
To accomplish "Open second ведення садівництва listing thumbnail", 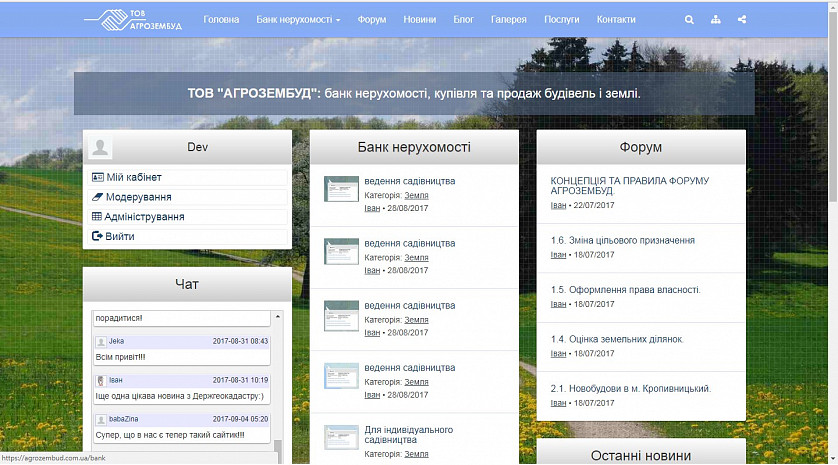I will coord(341,251).
